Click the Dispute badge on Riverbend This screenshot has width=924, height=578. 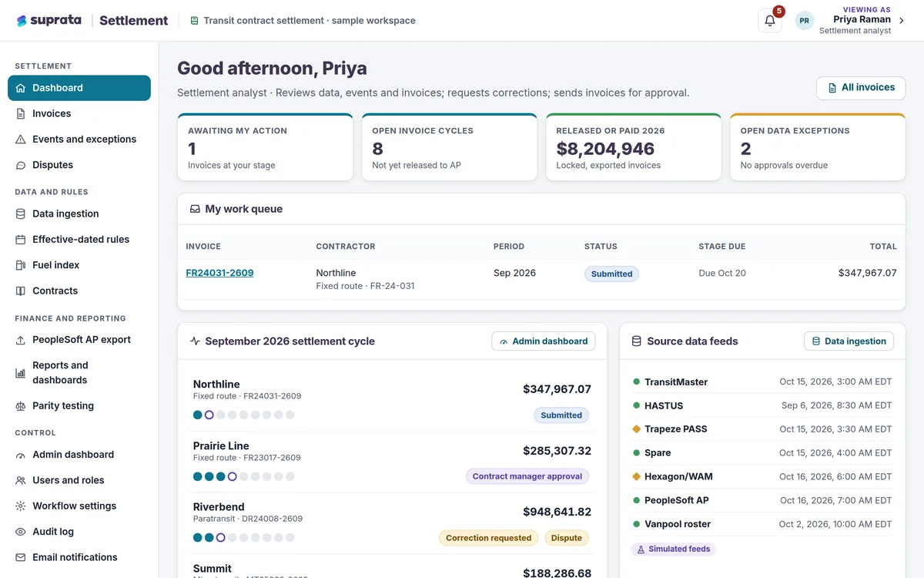567,538
